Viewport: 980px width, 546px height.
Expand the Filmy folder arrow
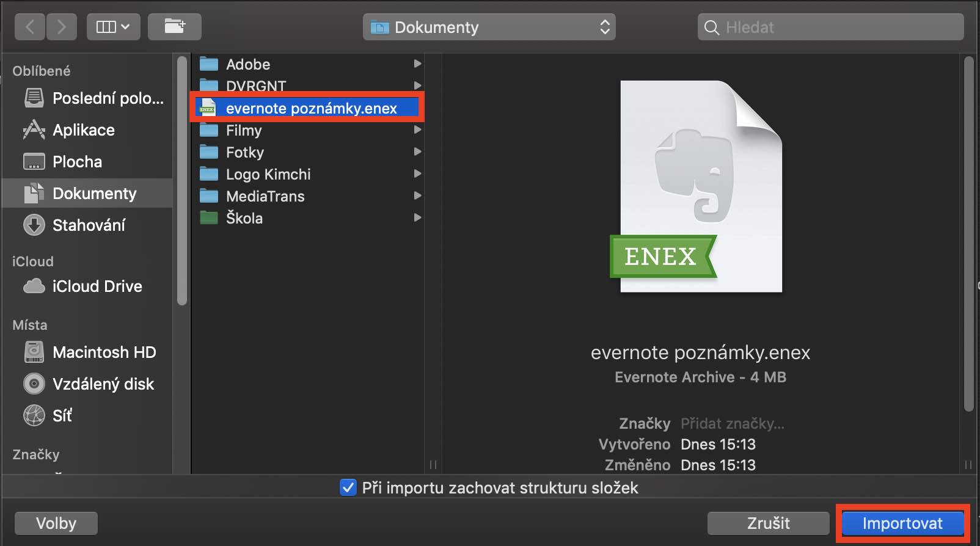point(417,129)
